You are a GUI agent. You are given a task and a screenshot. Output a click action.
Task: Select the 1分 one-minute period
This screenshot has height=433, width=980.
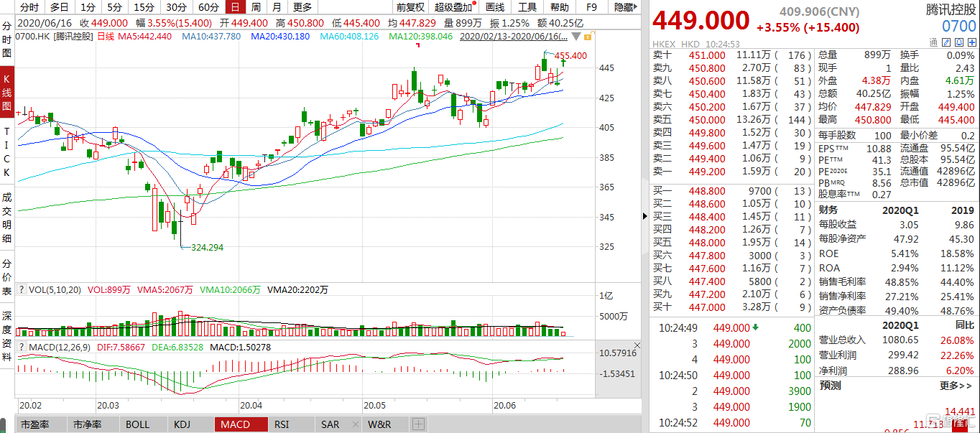(x=88, y=7)
